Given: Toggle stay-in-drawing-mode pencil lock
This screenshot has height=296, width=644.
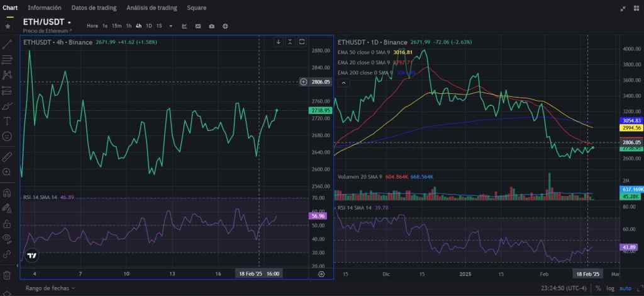Looking at the screenshot, I should [7, 208].
